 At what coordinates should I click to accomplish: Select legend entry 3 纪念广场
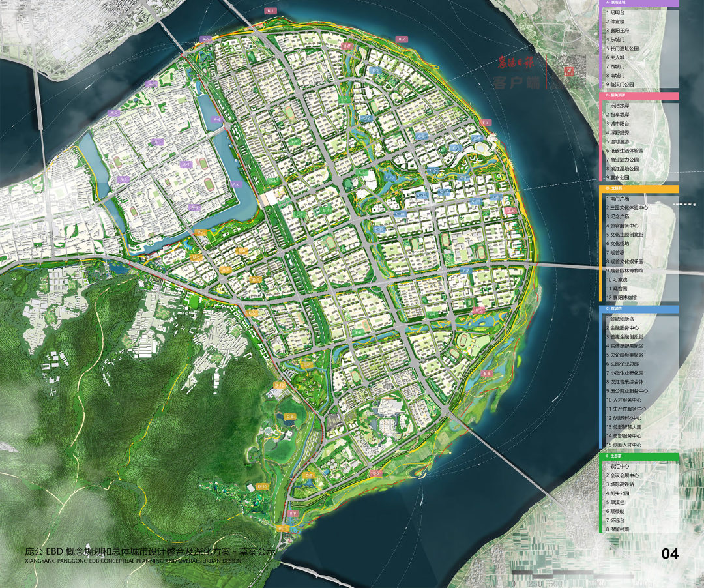(618, 217)
